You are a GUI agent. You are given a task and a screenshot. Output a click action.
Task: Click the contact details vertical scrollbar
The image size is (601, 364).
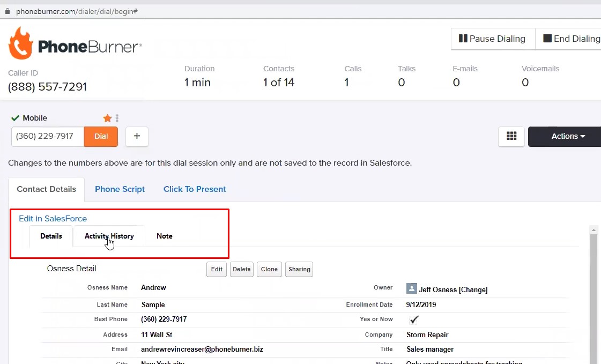coord(593,299)
